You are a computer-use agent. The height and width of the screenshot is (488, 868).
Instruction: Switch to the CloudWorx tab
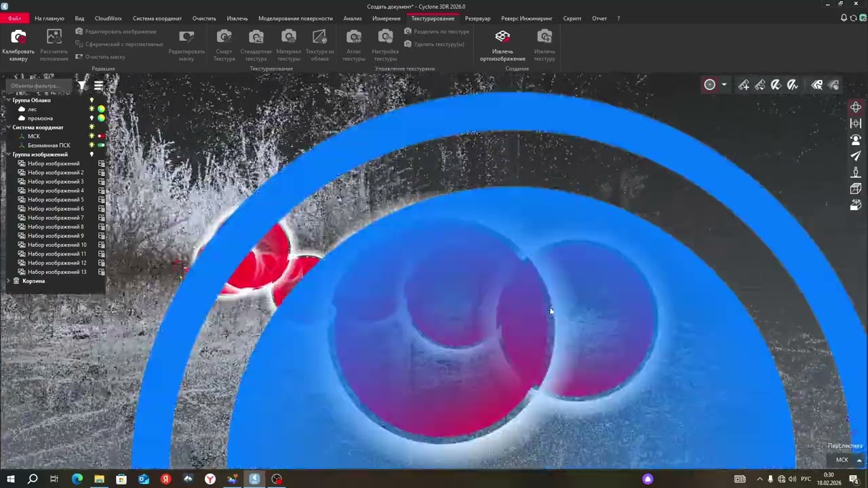[x=108, y=18]
